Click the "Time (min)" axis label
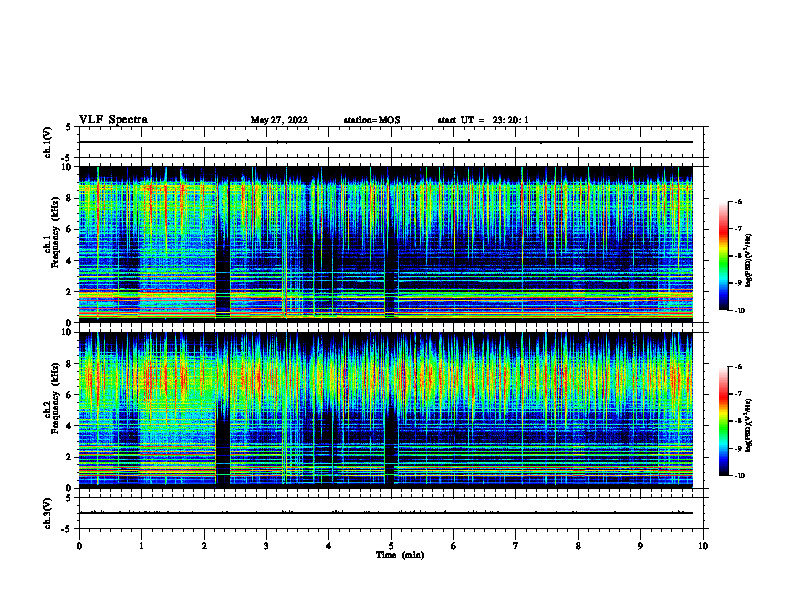Viewport: 792px width, 612px height. (x=400, y=555)
